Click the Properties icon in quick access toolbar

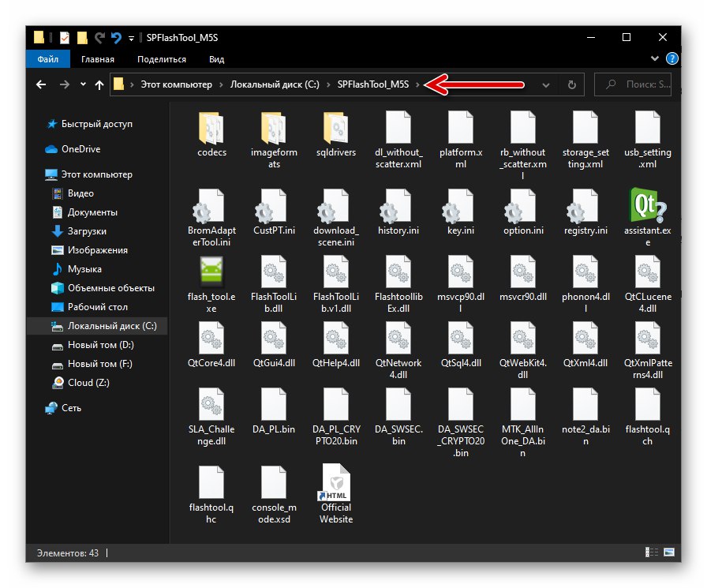(x=65, y=37)
